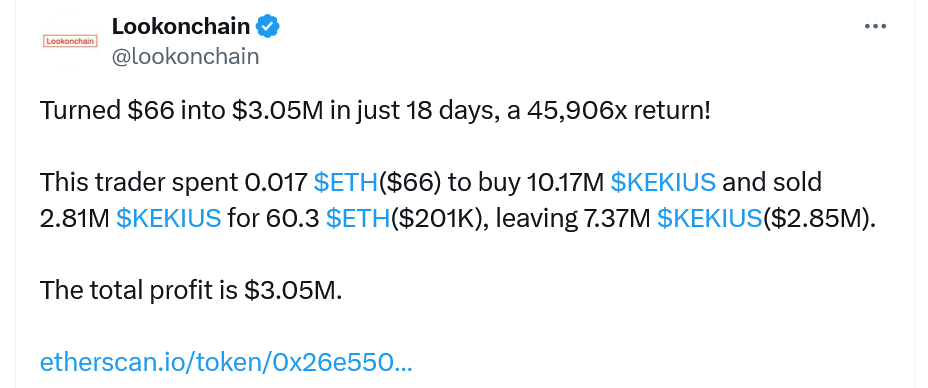Open the $ETH cashtag after 60.3
Screen dimensions: 928x388
(359, 219)
